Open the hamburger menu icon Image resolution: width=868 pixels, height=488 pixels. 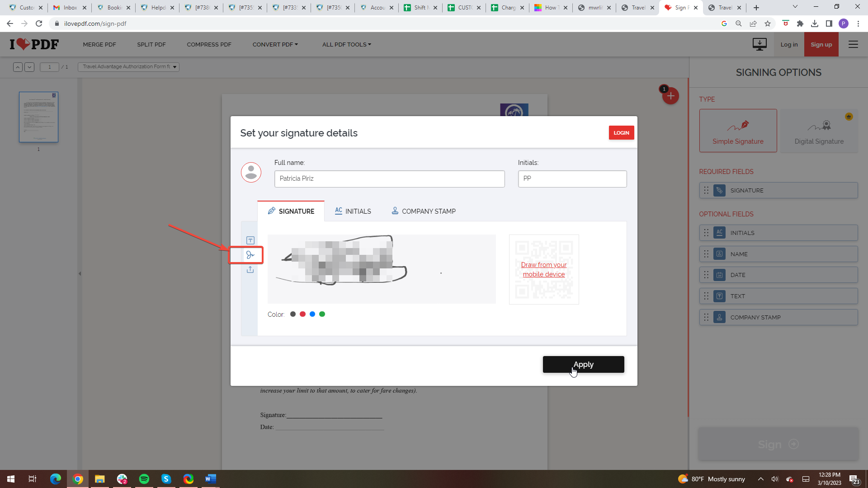point(853,44)
